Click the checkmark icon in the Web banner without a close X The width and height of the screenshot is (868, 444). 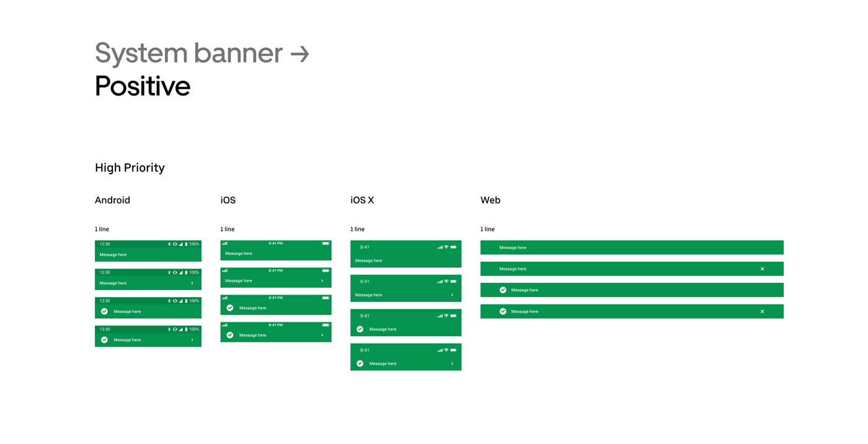coord(503,290)
